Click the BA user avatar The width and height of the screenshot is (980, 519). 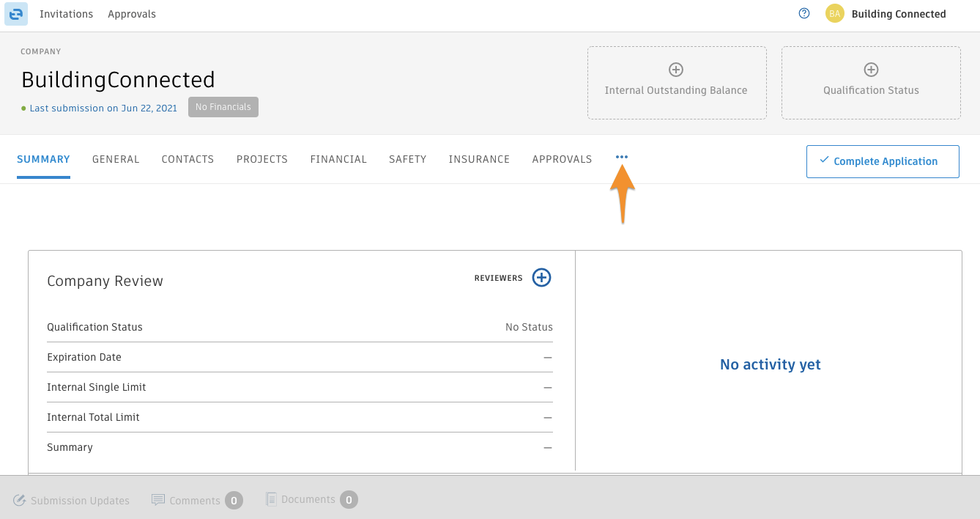835,14
